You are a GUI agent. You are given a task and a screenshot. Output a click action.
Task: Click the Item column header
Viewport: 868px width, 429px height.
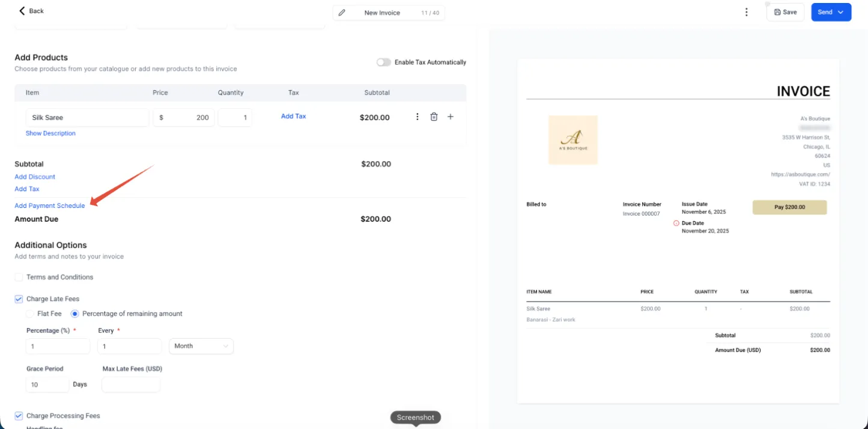tap(32, 93)
